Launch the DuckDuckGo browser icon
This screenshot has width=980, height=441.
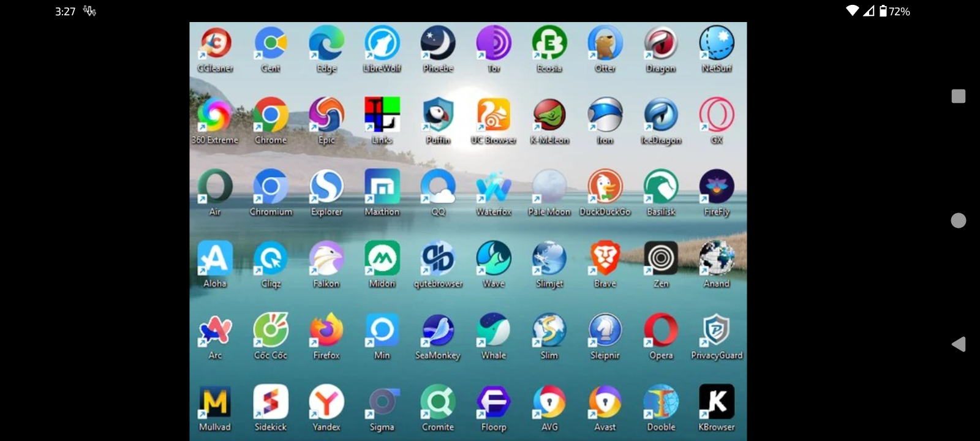pyautogui.click(x=605, y=186)
